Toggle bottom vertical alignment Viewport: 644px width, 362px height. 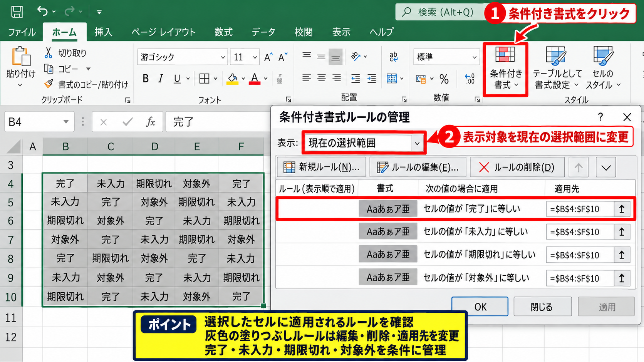(336, 57)
